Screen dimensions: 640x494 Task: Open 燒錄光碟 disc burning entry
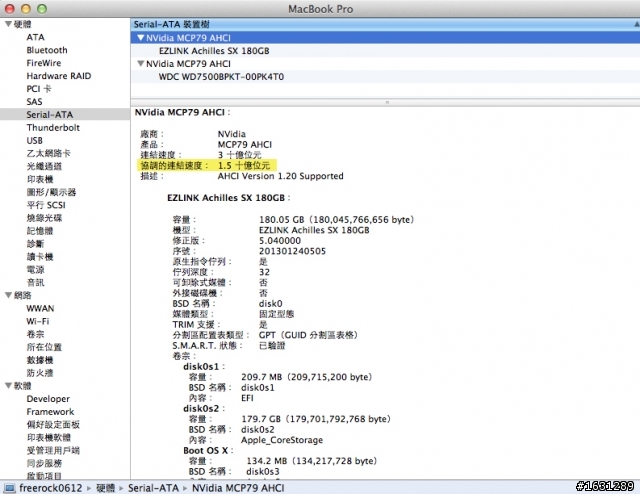click(44, 218)
